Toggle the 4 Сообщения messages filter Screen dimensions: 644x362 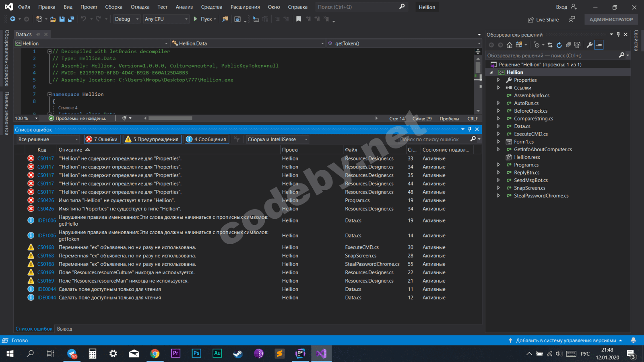coord(207,139)
